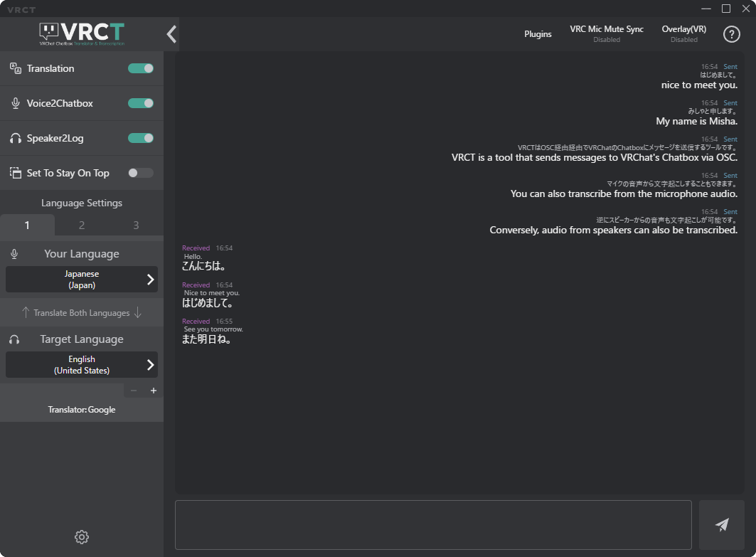Collapse sidebar with the left chevron
Viewport: 756px width, 557px height.
coord(171,34)
